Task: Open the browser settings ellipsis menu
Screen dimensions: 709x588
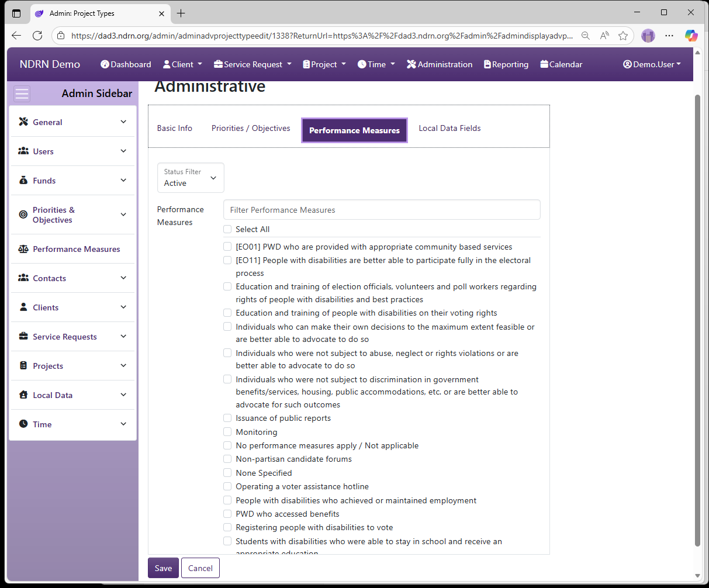Action: point(669,36)
